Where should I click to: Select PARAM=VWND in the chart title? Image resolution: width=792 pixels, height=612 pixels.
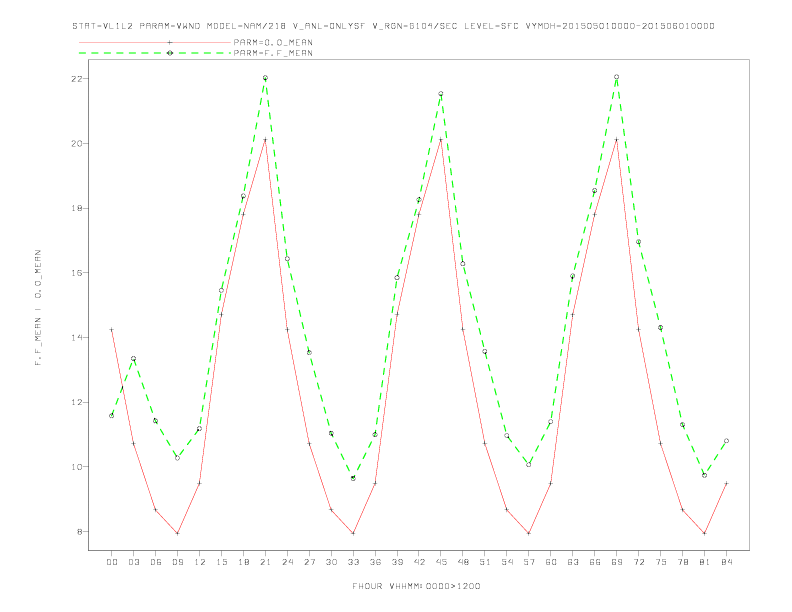click(170, 26)
